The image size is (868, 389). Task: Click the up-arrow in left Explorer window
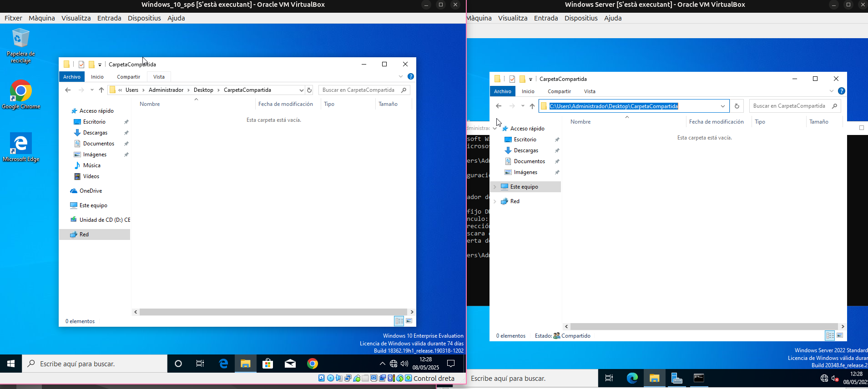coord(101,90)
